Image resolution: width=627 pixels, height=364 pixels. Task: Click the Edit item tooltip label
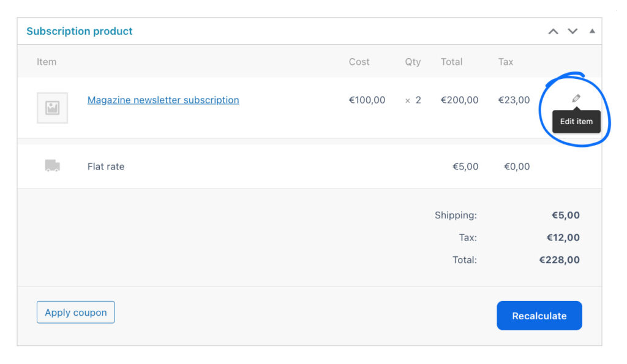pyautogui.click(x=576, y=121)
